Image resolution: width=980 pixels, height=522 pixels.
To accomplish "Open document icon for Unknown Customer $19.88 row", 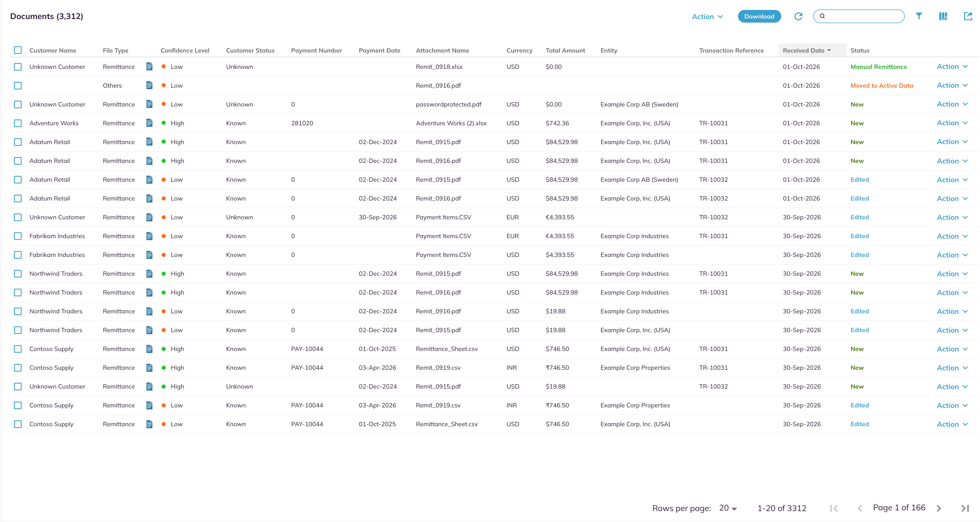I will click(149, 387).
